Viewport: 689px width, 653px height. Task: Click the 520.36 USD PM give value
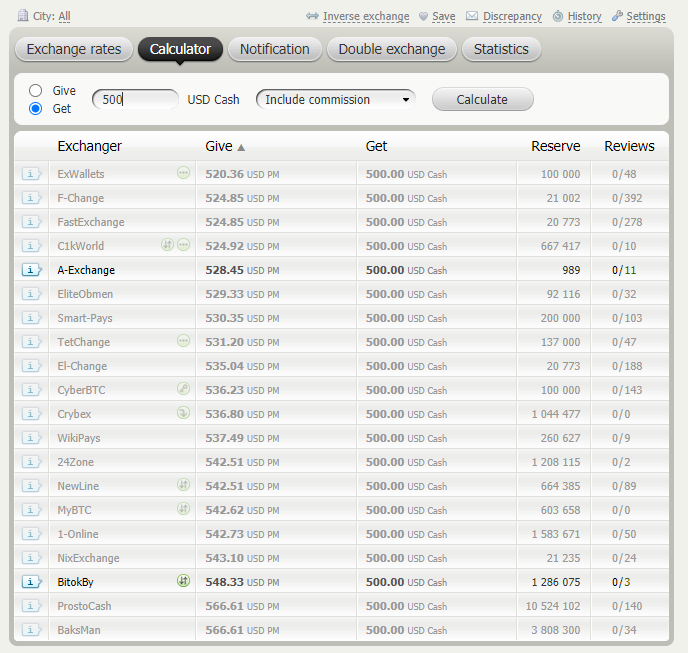coord(242,174)
